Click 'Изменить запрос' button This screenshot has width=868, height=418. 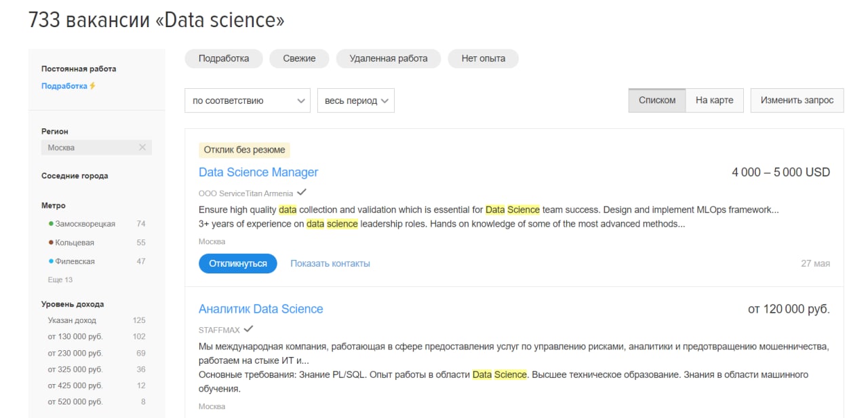pyautogui.click(x=797, y=100)
